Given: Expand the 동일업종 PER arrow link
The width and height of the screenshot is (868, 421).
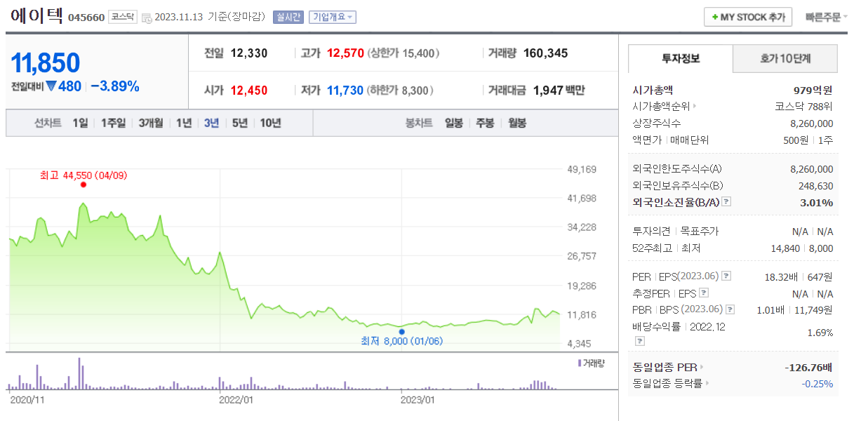Looking at the screenshot, I should pyautogui.click(x=668, y=366).
